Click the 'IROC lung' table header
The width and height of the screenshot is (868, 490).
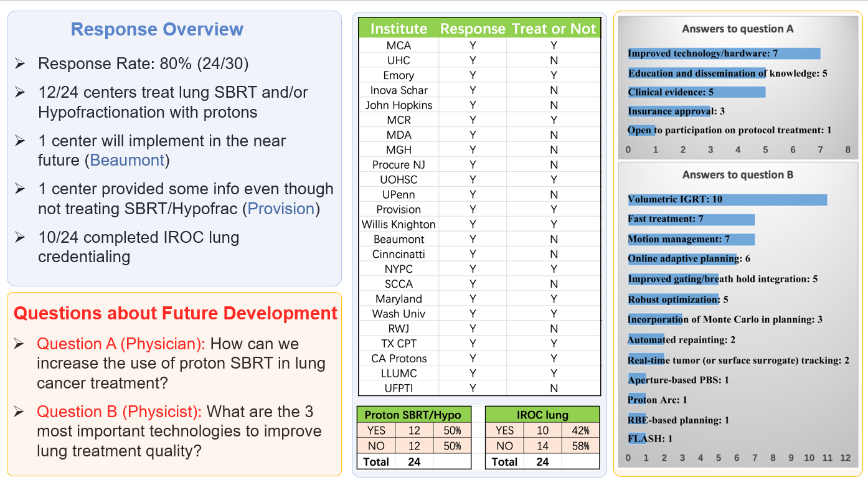(x=542, y=415)
